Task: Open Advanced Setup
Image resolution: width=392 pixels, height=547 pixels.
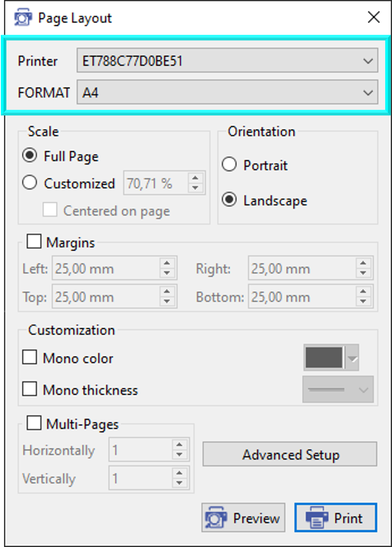Action: coord(290,455)
